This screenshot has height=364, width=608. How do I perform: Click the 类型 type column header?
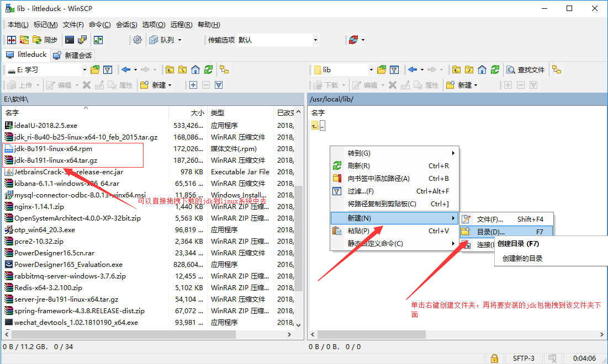click(240, 113)
